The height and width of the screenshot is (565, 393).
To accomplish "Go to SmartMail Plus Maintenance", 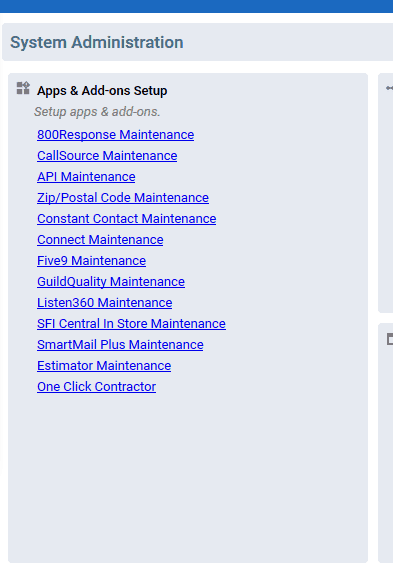I will 120,344.
